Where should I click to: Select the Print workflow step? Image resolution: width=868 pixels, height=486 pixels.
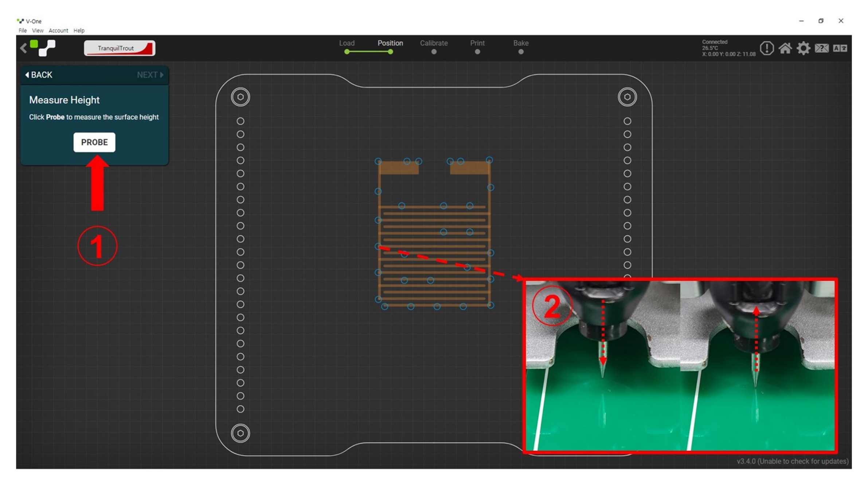click(x=477, y=43)
